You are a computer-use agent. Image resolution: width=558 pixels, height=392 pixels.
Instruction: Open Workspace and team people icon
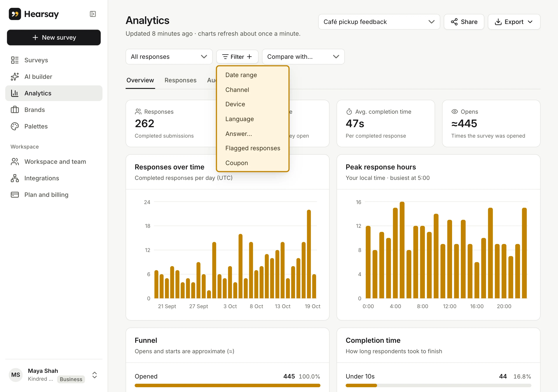(15, 162)
